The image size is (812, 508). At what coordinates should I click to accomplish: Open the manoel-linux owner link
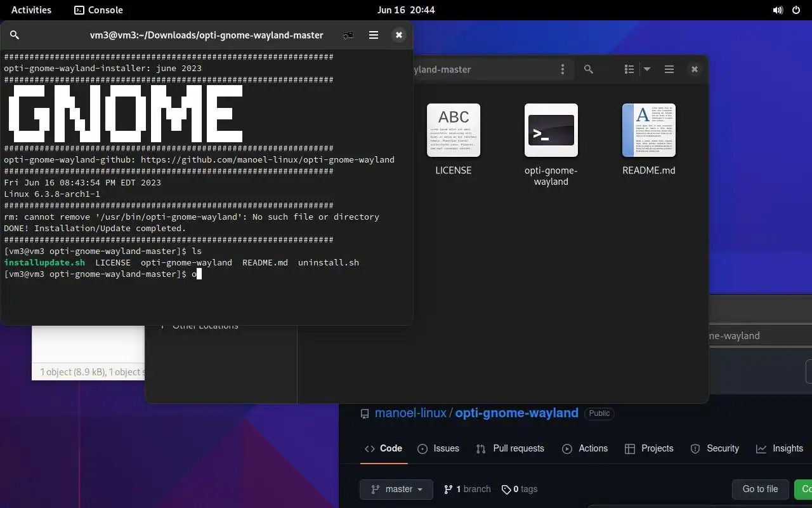coord(410,413)
